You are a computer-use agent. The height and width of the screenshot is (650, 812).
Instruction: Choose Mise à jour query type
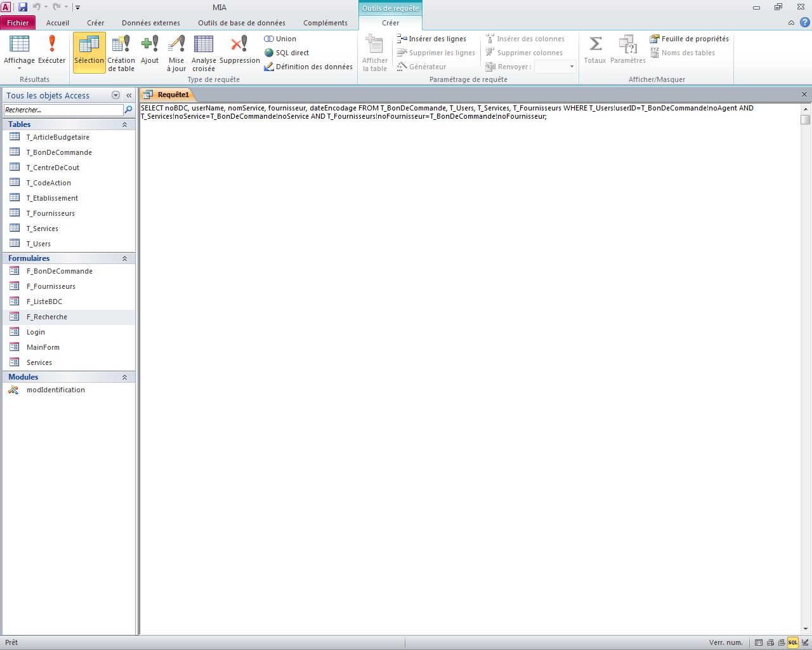[176, 53]
